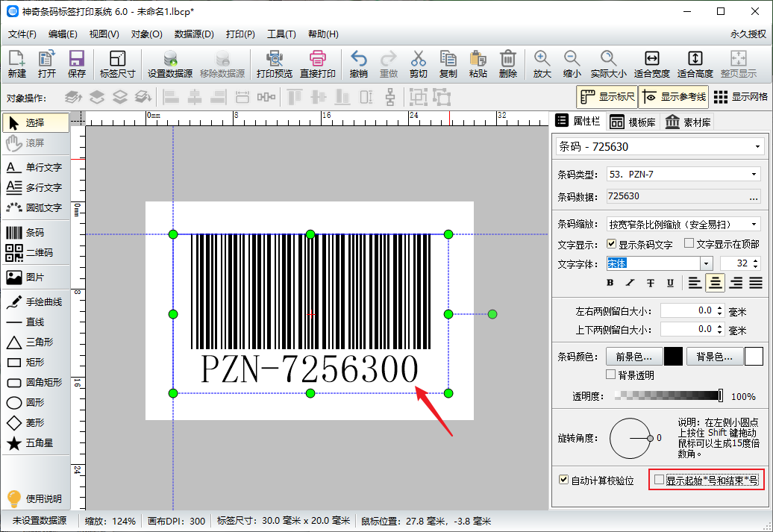Select the 条码 barcode tool
This screenshot has width=773, height=532.
[x=35, y=233]
